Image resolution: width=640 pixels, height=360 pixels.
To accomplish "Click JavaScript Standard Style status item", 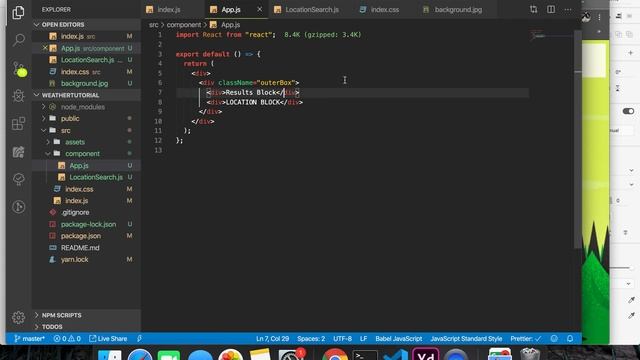I will click(x=466, y=339).
